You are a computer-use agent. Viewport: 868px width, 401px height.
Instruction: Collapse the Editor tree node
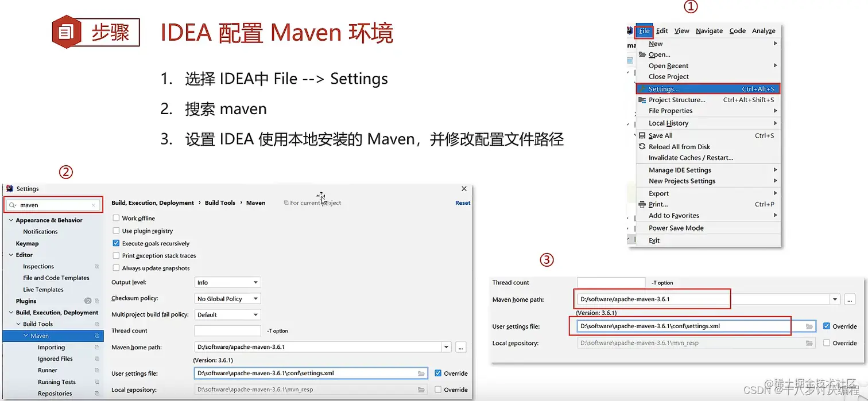point(11,255)
